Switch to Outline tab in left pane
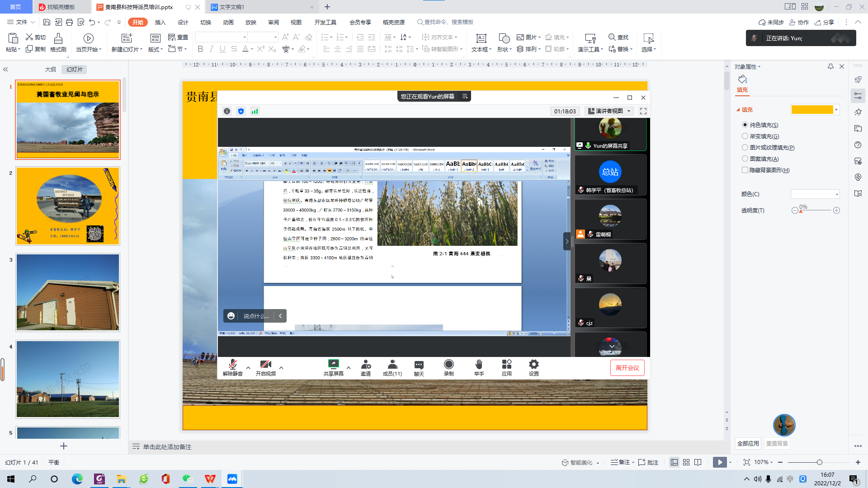The image size is (868, 488). (51, 70)
